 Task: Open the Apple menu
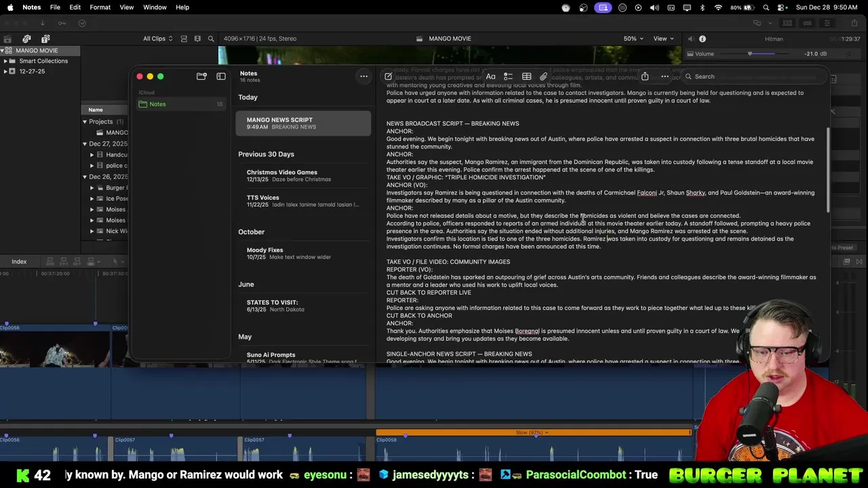(x=10, y=7)
